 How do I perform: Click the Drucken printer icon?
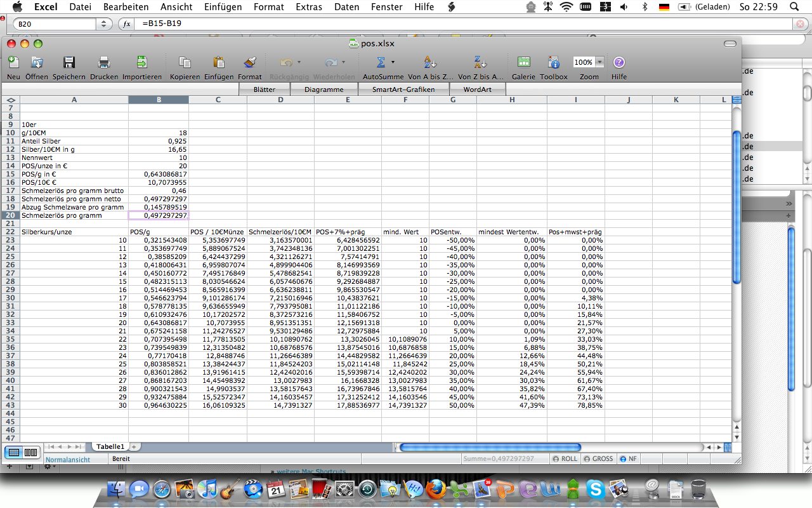104,63
